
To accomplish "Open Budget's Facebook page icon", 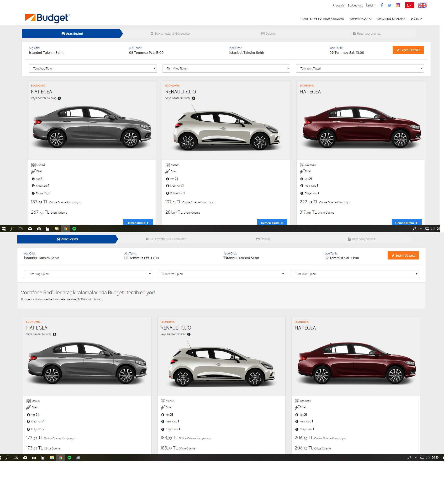I will tap(382, 5).
